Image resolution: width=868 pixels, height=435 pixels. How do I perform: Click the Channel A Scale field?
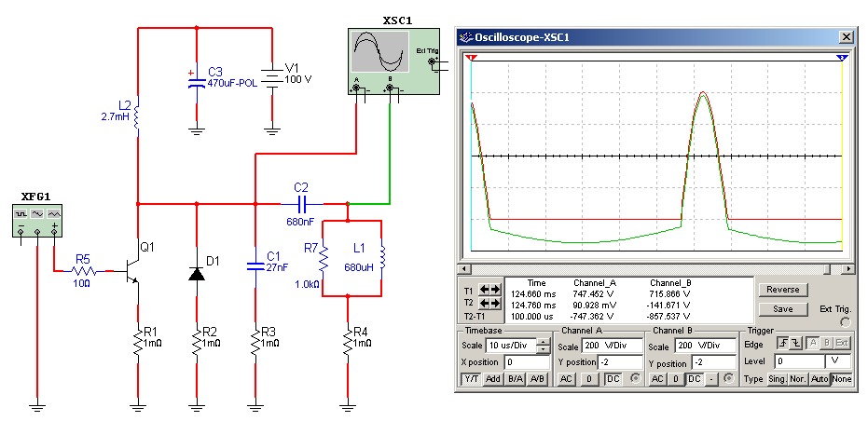coord(612,346)
